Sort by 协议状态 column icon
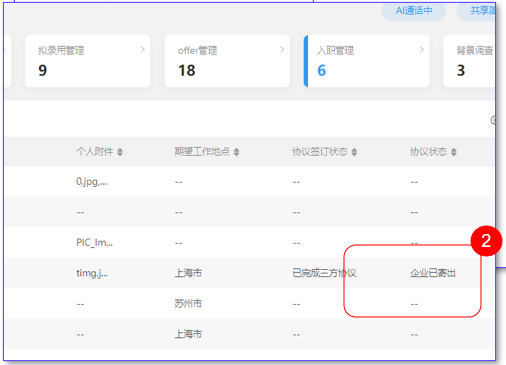The height and width of the screenshot is (365, 506). click(x=454, y=152)
